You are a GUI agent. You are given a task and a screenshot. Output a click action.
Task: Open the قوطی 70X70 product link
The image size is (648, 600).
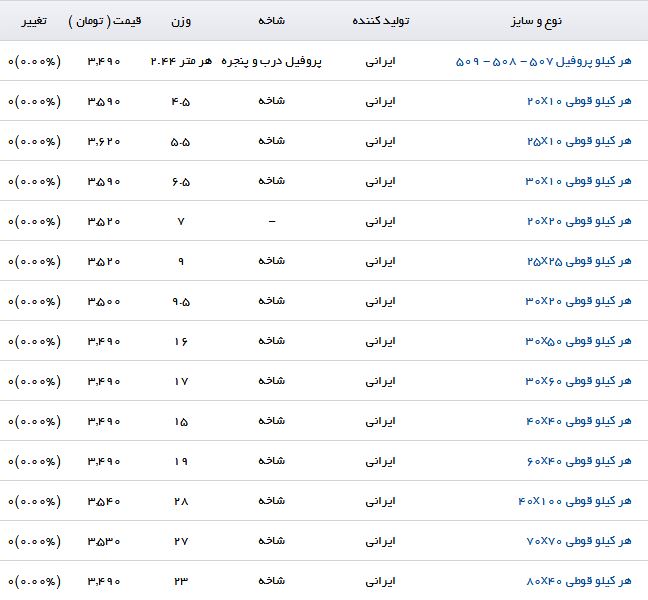[x=579, y=541]
